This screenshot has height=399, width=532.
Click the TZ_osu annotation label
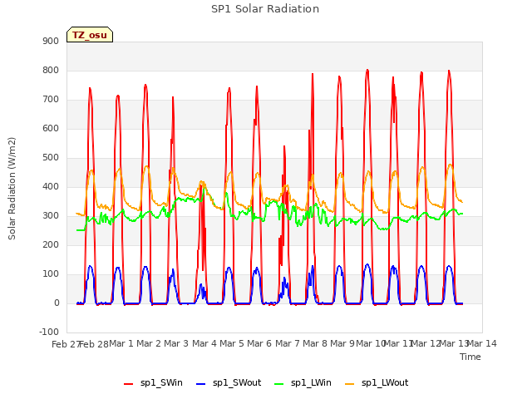pos(90,35)
